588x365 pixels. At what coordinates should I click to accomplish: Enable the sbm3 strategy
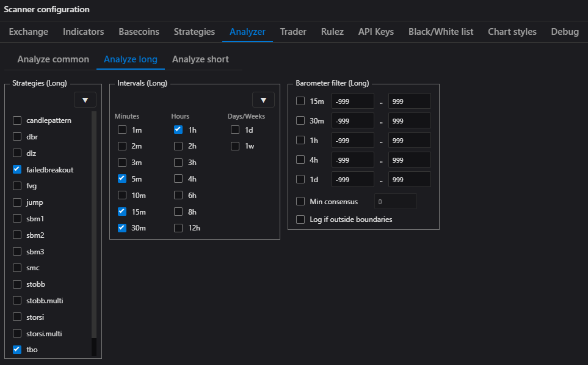coord(17,251)
